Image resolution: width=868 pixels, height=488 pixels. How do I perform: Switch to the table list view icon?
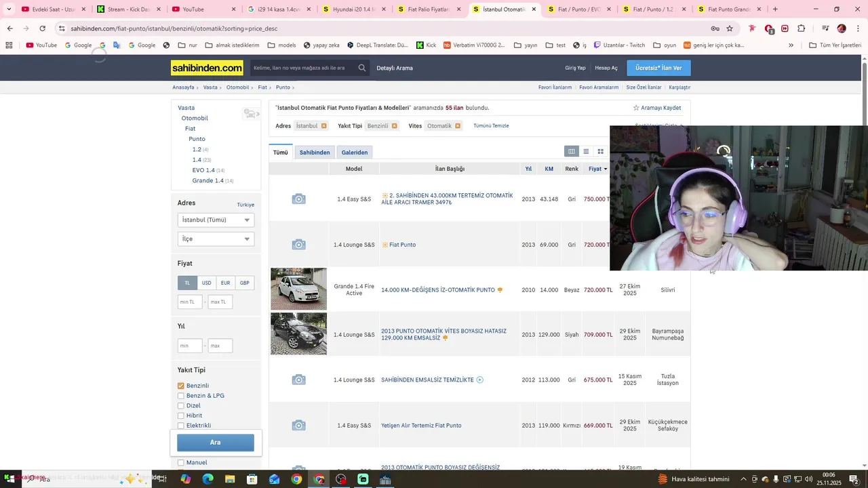click(572, 152)
